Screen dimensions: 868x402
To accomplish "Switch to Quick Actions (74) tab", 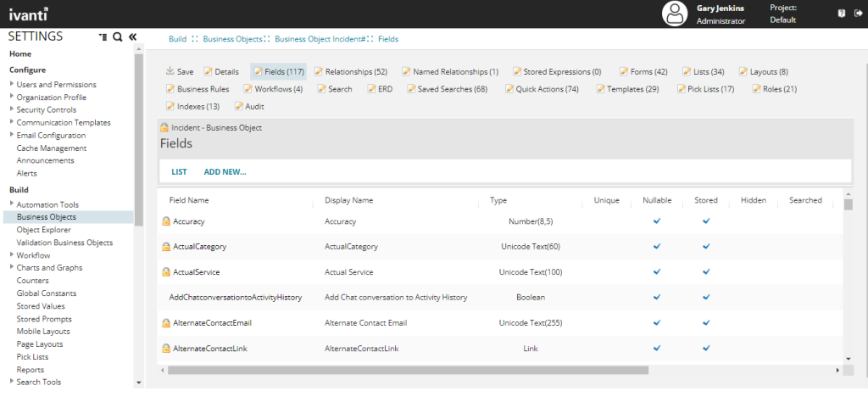I will [x=542, y=88].
